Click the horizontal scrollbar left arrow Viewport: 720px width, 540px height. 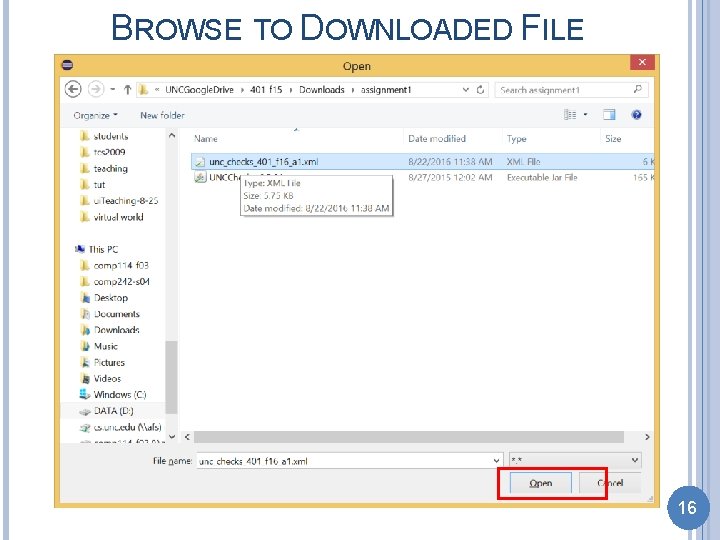point(187,437)
